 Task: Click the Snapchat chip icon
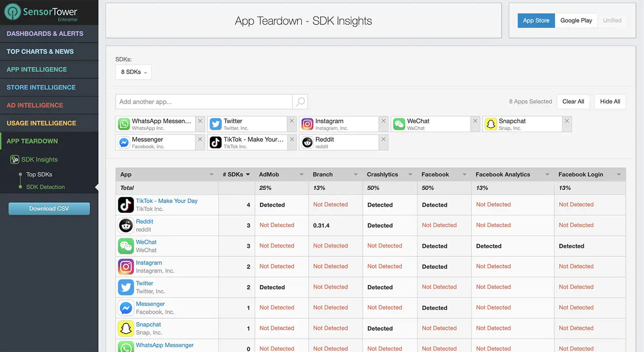pyautogui.click(x=491, y=124)
